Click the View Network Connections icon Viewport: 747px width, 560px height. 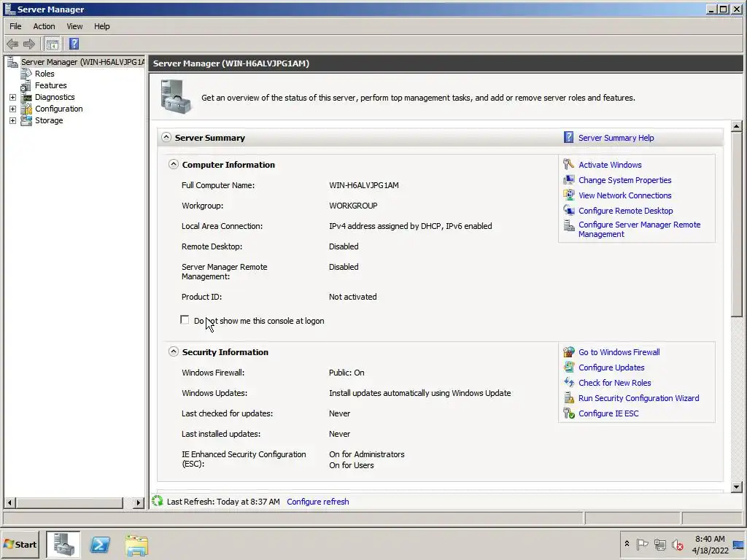point(568,195)
